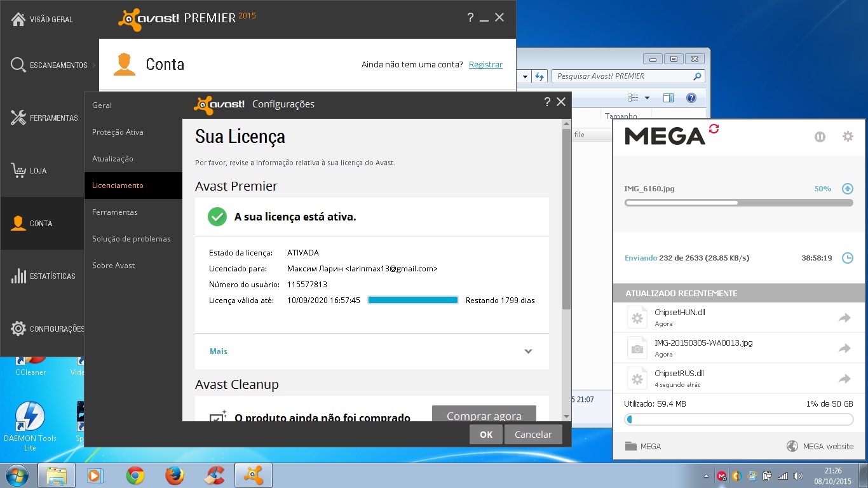Click taskbar clock showing 21:26
The height and width of the screenshot is (488, 868).
click(x=832, y=475)
